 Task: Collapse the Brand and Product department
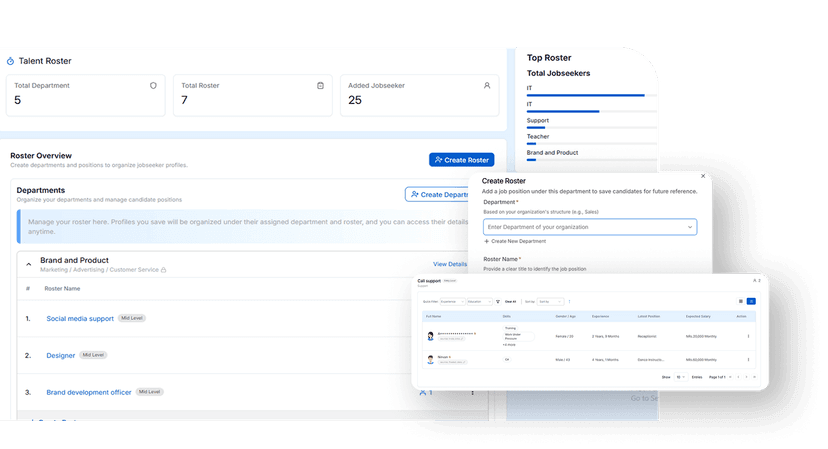pyautogui.click(x=29, y=264)
